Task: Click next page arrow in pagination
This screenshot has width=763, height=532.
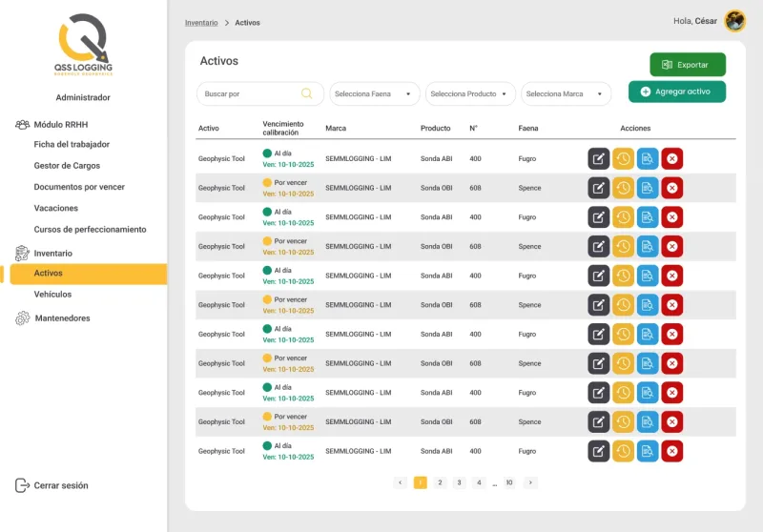Action: (x=530, y=482)
